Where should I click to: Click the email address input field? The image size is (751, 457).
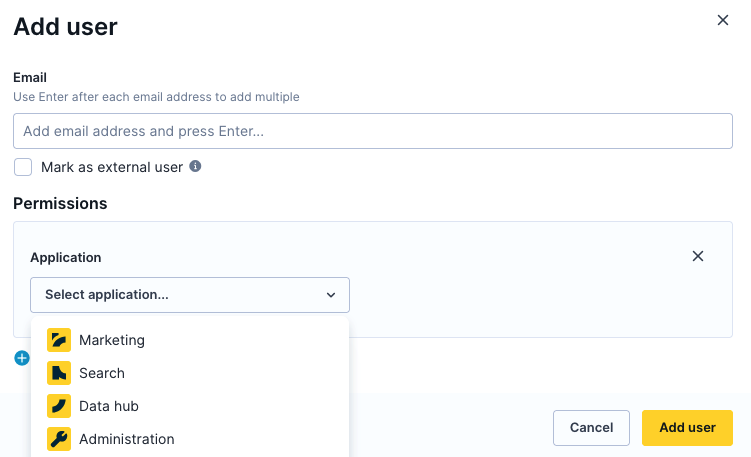[373, 131]
